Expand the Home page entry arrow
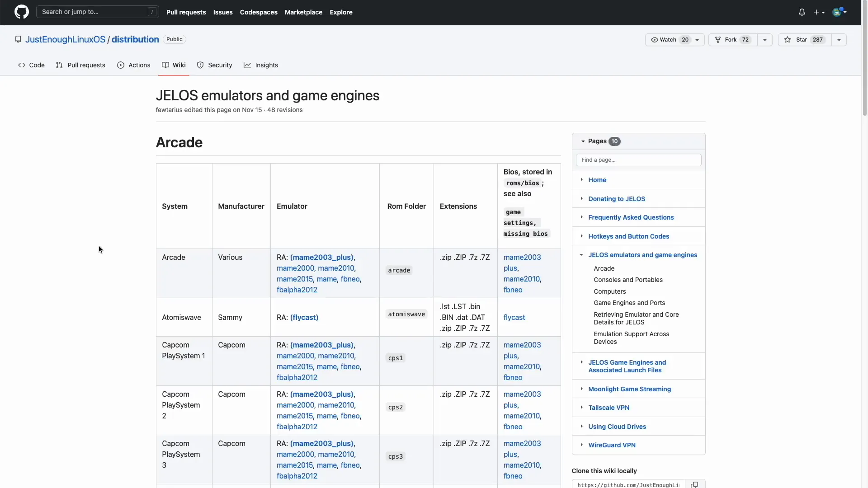Image resolution: width=868 pixels, height=488 pixels. [581, 179]
